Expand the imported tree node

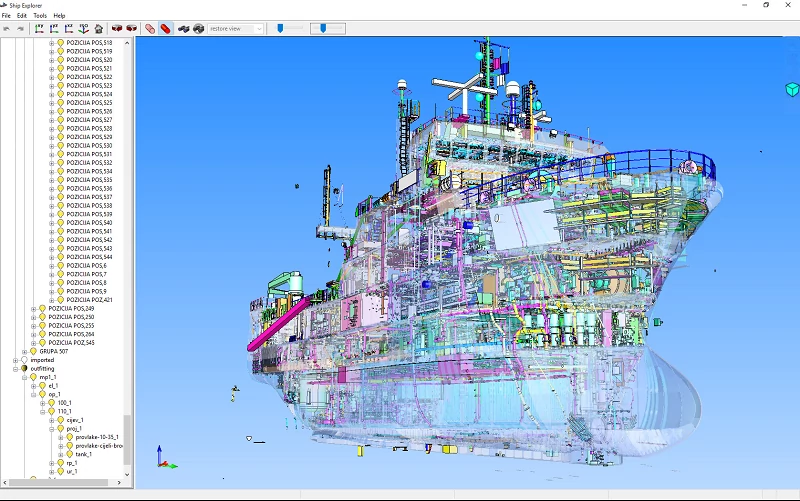(15, 360)
